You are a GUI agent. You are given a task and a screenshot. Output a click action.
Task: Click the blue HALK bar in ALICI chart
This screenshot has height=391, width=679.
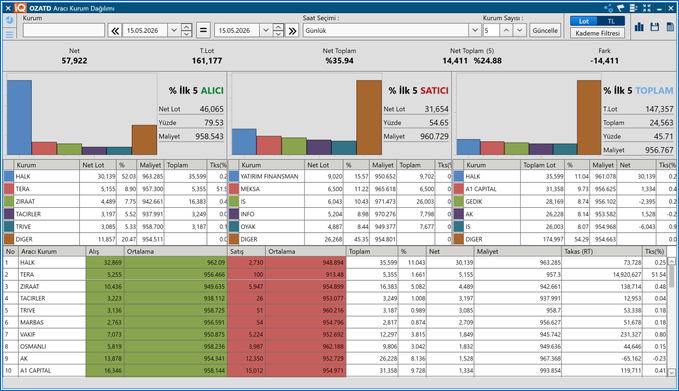click(19, 117)
